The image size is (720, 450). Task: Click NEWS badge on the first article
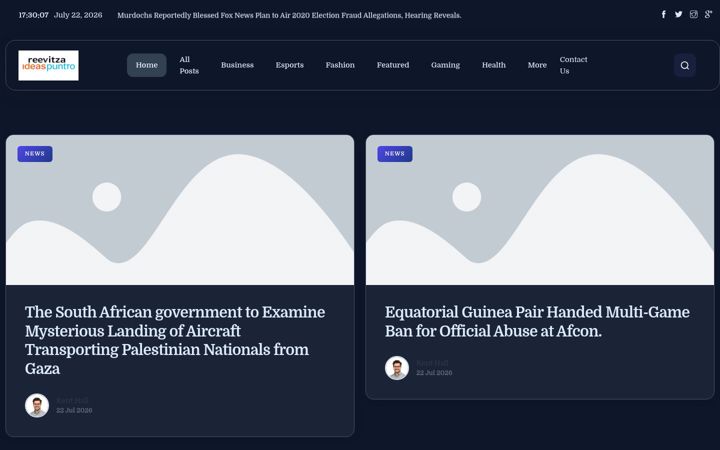coord(35,154)
